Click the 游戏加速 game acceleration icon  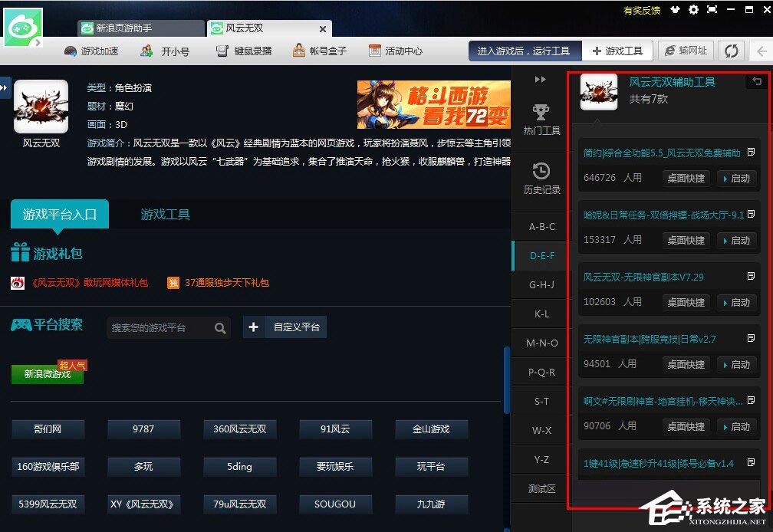[x=71, y=51]
